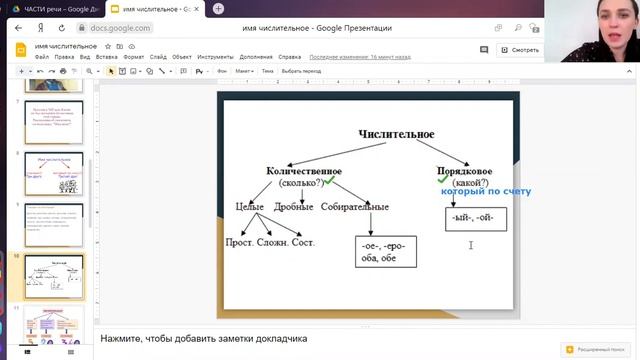Open the Справка menu
Viewport: 640px width, 360px height.
coord(290,57)
